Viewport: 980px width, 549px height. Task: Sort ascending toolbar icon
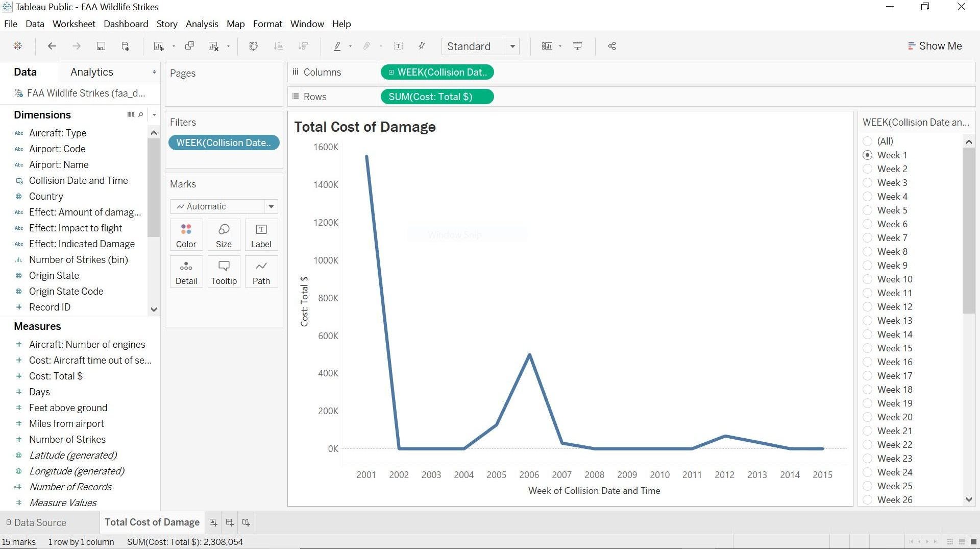click(279, 46)
